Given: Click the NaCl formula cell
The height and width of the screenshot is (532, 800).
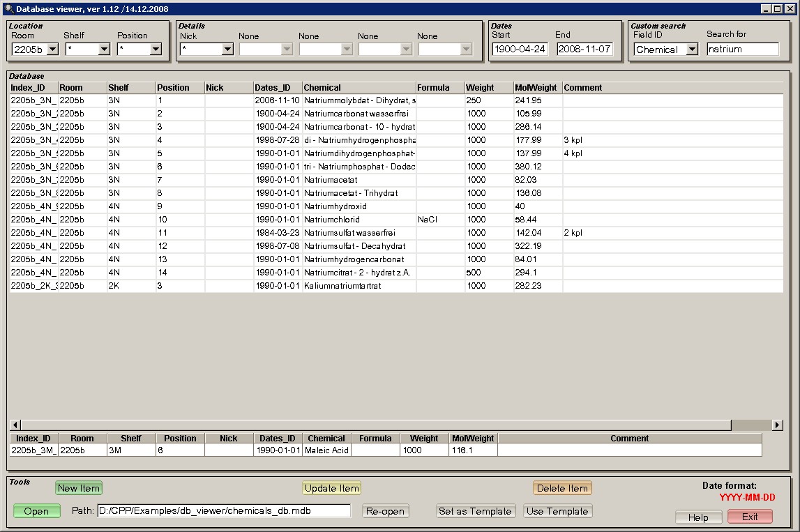Looking at the screenshot, I should [440, 220].
